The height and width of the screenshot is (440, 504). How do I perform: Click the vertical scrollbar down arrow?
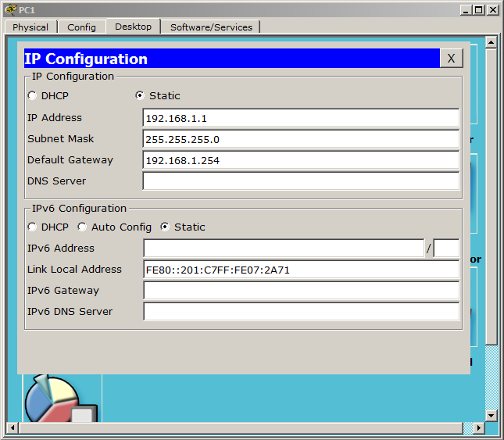click(491, 416)
